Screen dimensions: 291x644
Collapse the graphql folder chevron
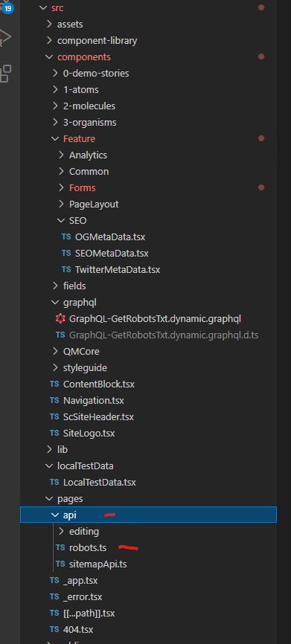[55, 302]
